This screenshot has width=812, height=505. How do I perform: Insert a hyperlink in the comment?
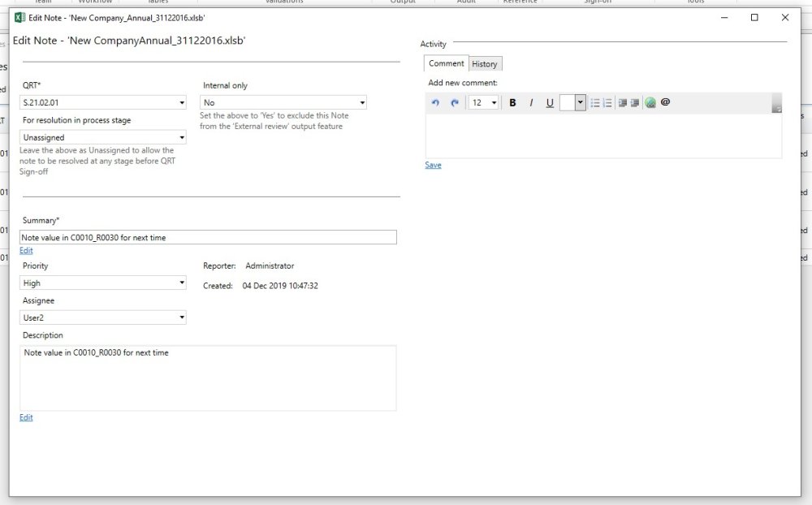tap(649, 101)
